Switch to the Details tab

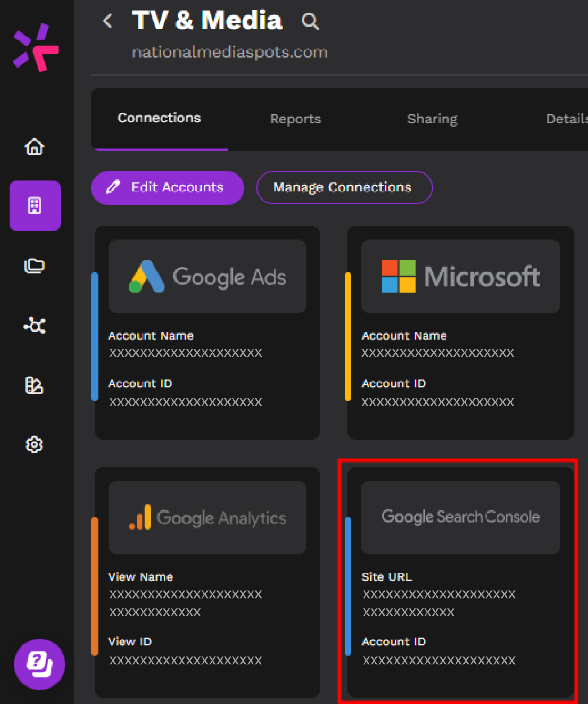point(567,119)
